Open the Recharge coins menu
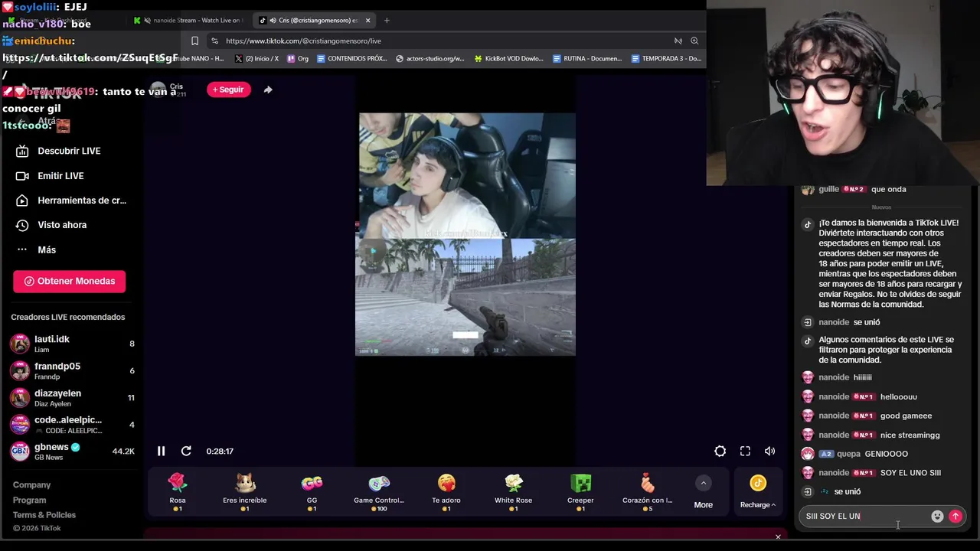The width and height of the screenshot is (980, 551). point(758,491)
